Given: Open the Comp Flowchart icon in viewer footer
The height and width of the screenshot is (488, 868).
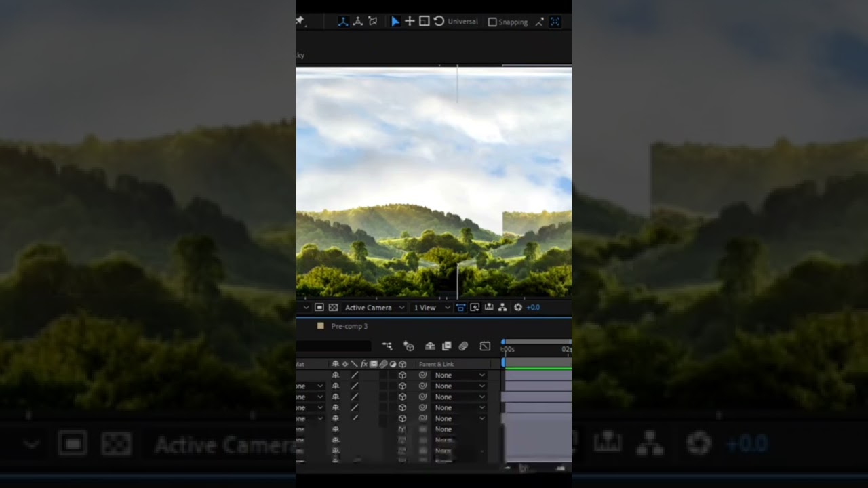Looking at the screenshot, I should 502,308.
